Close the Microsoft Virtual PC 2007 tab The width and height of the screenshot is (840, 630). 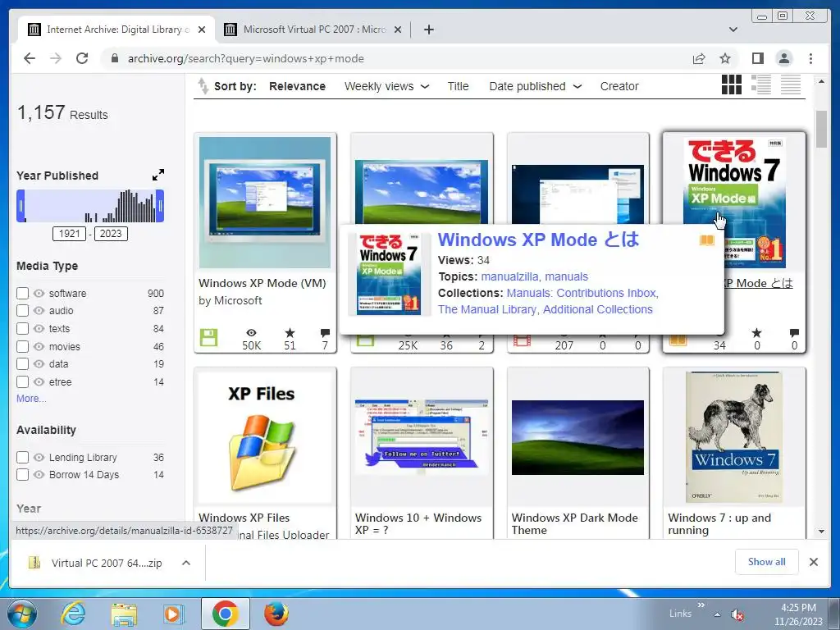coord(398,30)
